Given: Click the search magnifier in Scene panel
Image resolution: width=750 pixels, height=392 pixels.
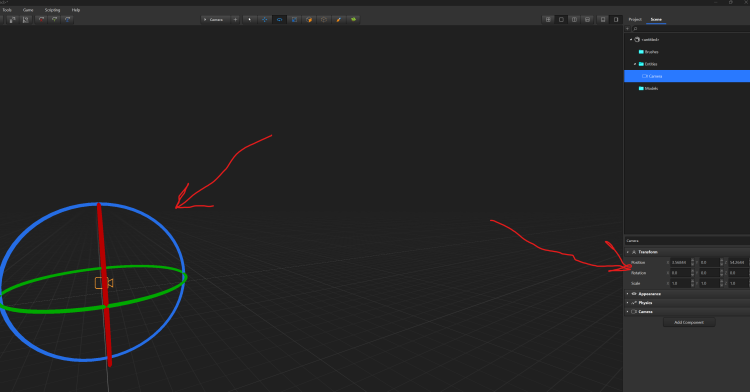Looking at the screenshot, I should click(x=635, y=29).
